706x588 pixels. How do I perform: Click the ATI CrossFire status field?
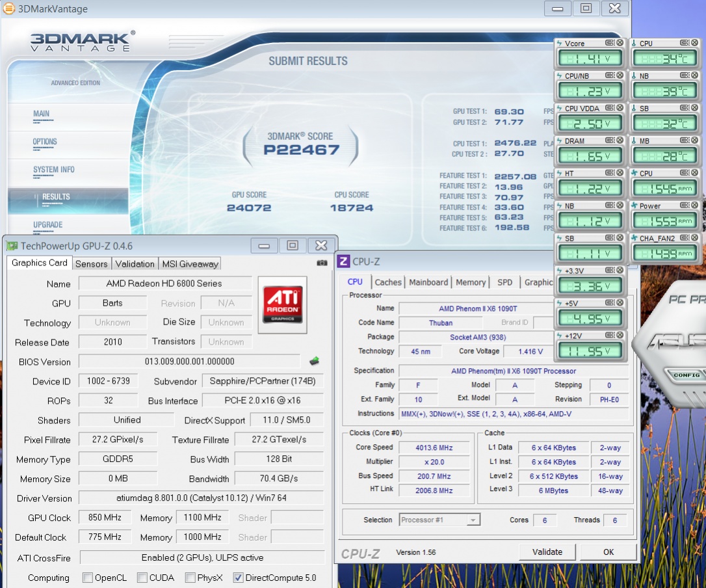click(202, 558)
